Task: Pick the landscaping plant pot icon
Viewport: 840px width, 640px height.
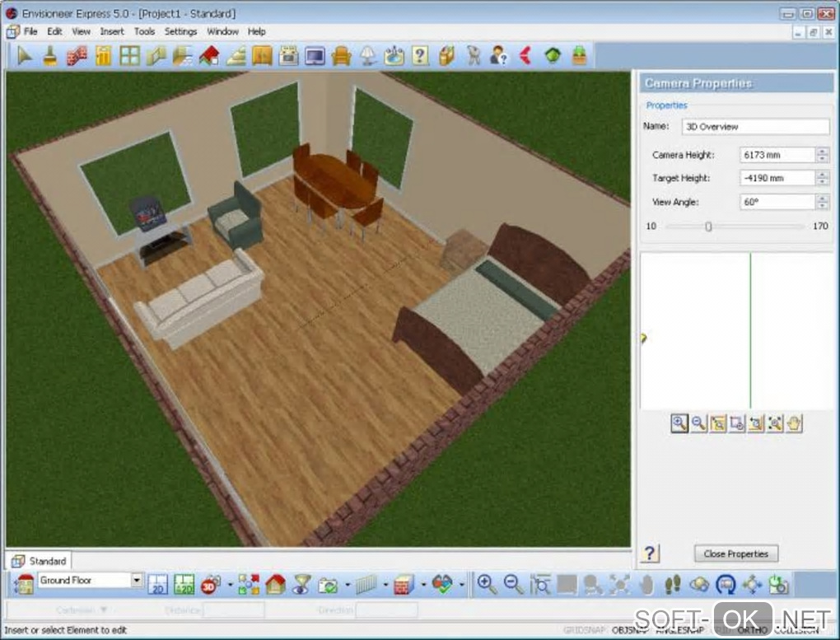Action: coord(579,55)
